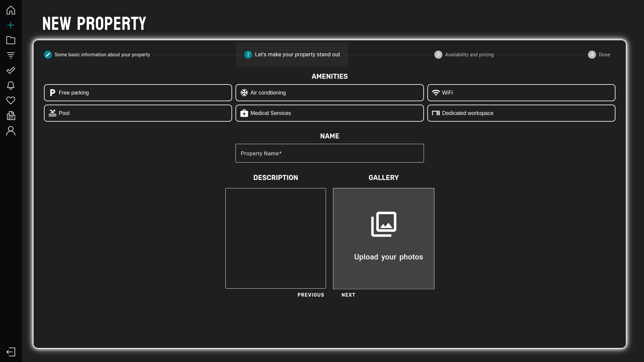Click the building listings sidebar icon
644x362 pixels.
point(11,116)
